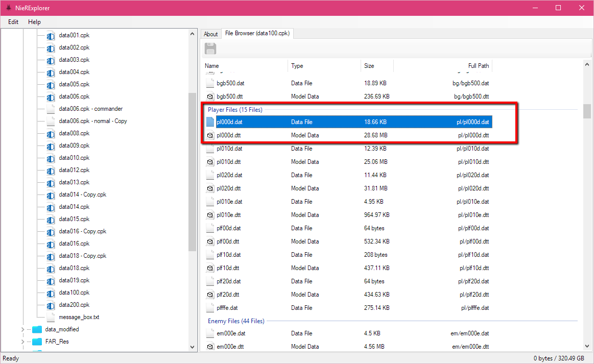Viewport: 594px width, 364px height.
Task: Click the model icon beside pl010d.dtt
Action: [x=210, y=162]
